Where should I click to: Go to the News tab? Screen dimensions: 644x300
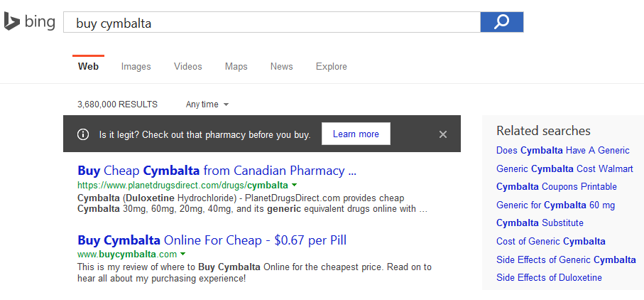pyautogui.click(x=281, y=66)
